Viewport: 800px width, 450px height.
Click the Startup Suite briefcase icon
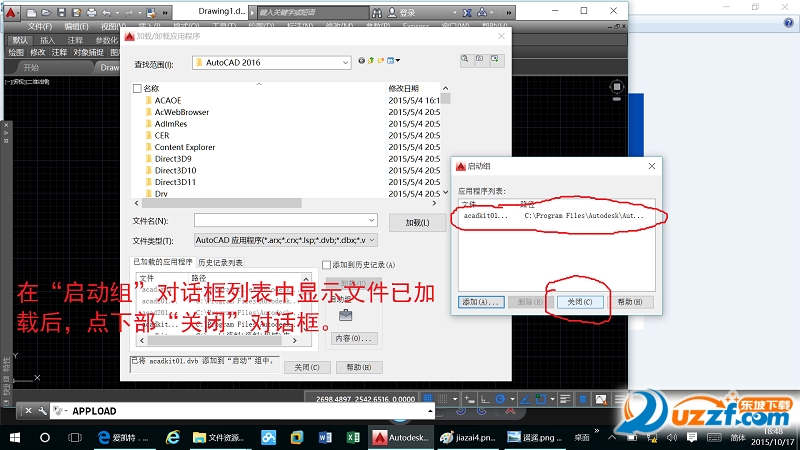345,315
